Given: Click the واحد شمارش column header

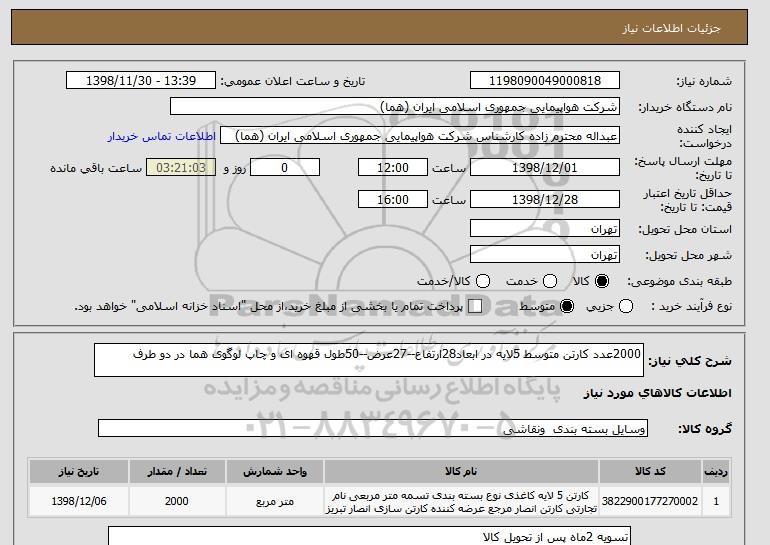Looking at the screenshot, I should [x=275, y=471].
